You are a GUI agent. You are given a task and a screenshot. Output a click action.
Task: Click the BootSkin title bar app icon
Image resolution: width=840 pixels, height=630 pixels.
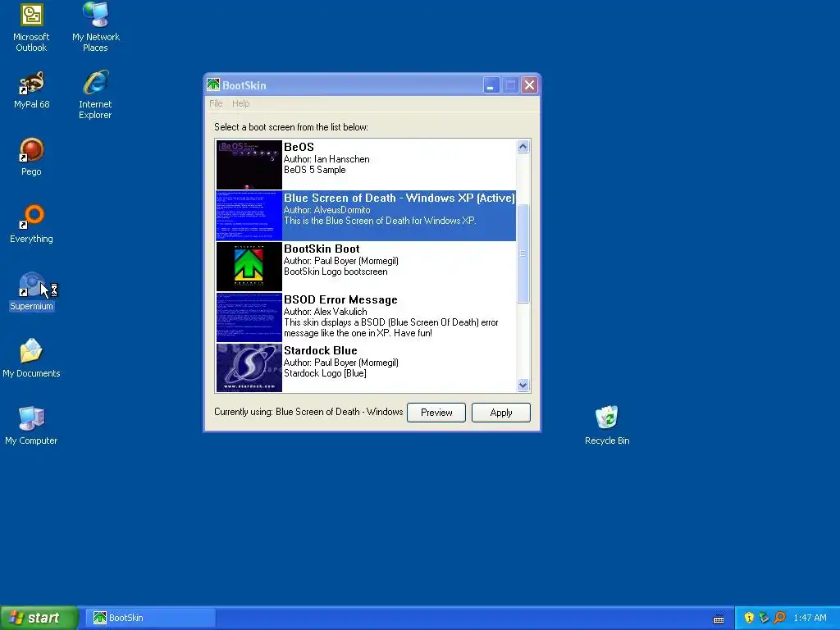[213, 84]
